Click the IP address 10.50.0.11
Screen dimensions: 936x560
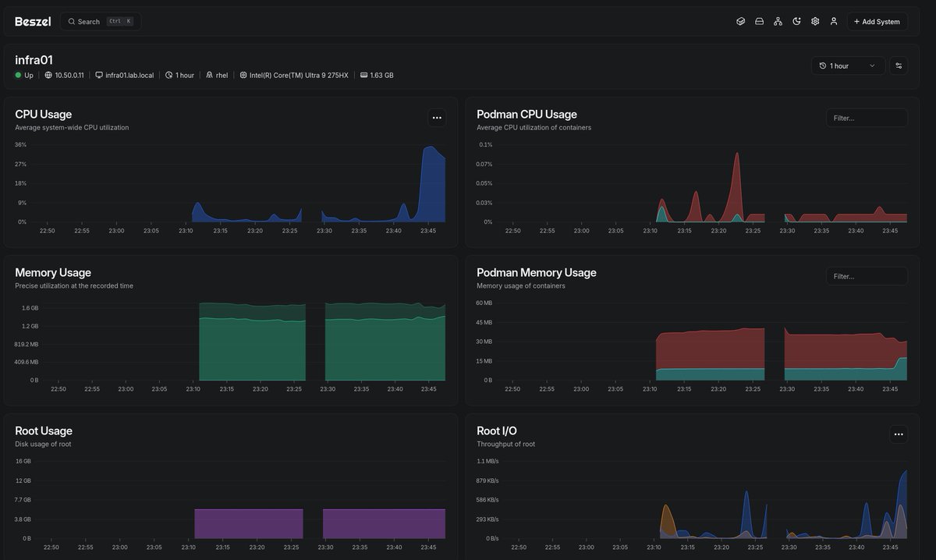[x=69, y=76]
